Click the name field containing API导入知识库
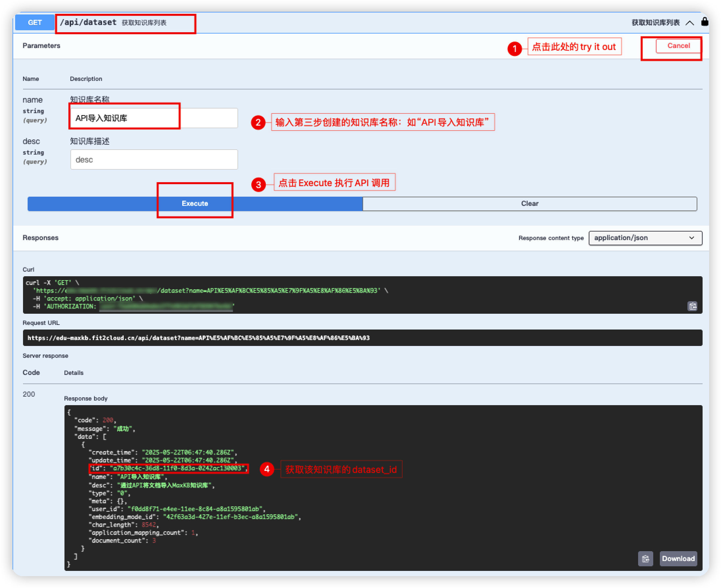721x588 pixels. tap(154, 118)
